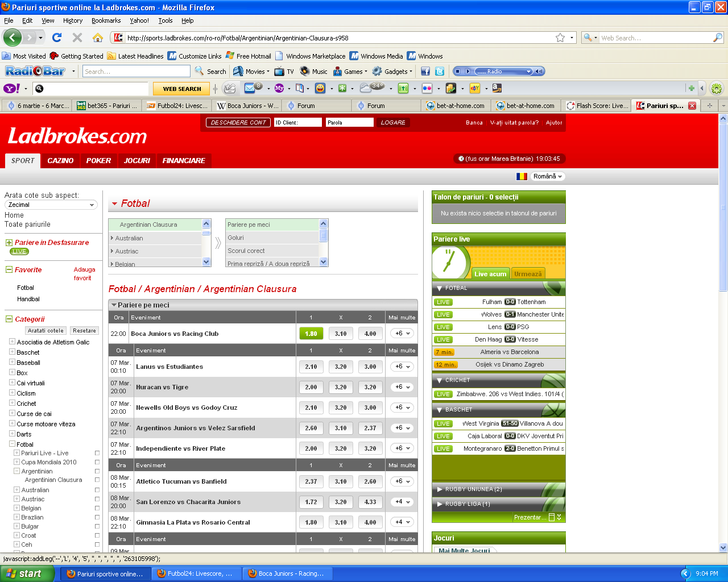Tick the Austriac category checkbox
Viewport: 728px width, 582px height.
pos(97,499)
